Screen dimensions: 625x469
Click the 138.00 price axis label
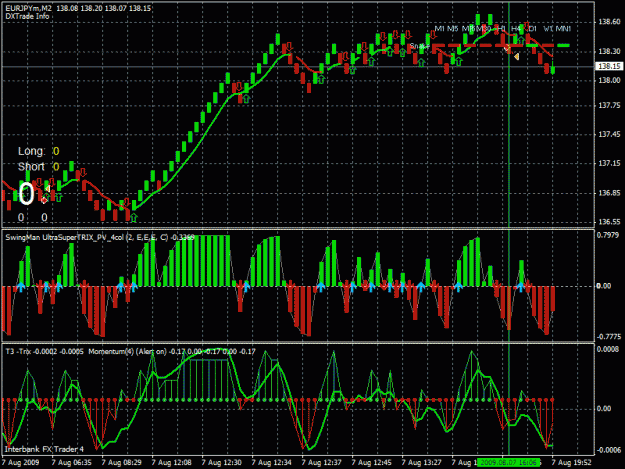tap(609, 80)
